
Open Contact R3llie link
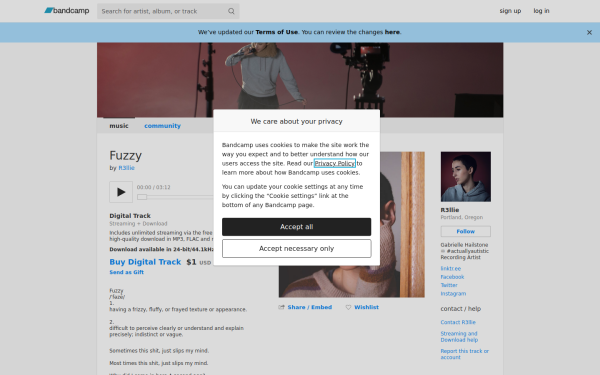pos(458,323)
